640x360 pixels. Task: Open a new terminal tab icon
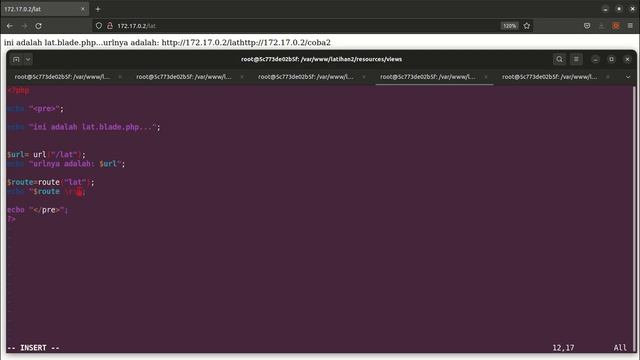click(x=16, y=60)
